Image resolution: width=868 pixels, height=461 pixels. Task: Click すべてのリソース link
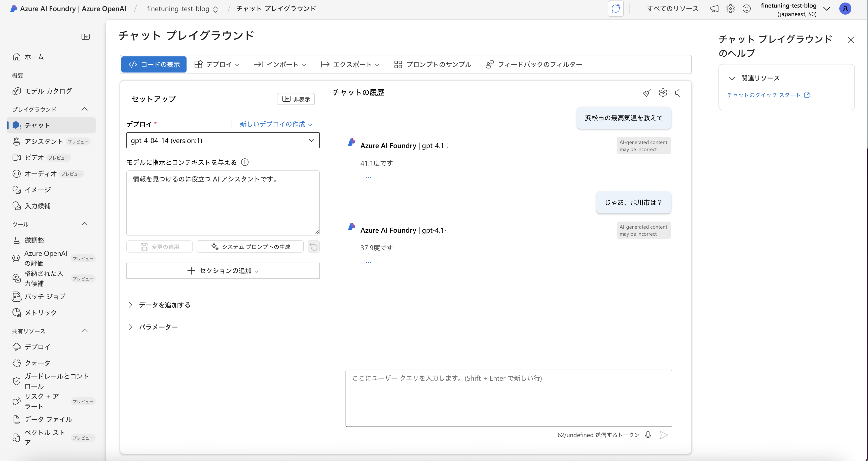point(673,8)
